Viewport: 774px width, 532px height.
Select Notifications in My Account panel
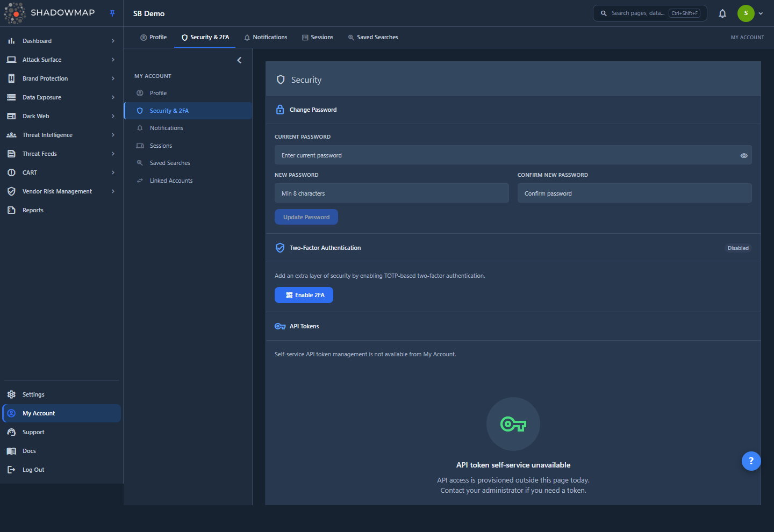[188, 128]
